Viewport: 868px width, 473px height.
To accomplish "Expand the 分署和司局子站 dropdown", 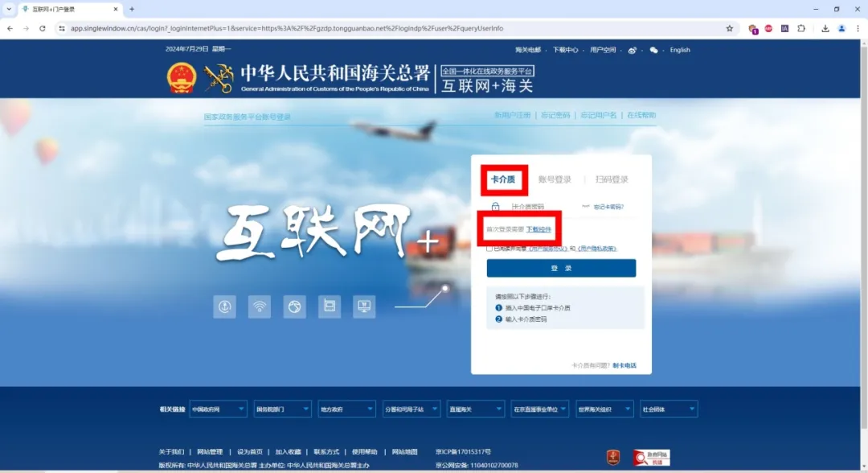I will [411, 409].
